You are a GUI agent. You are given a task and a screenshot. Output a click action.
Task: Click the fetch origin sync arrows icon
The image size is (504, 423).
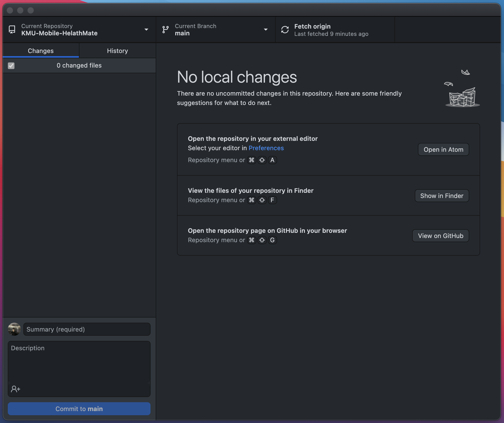tap(285, 30)
